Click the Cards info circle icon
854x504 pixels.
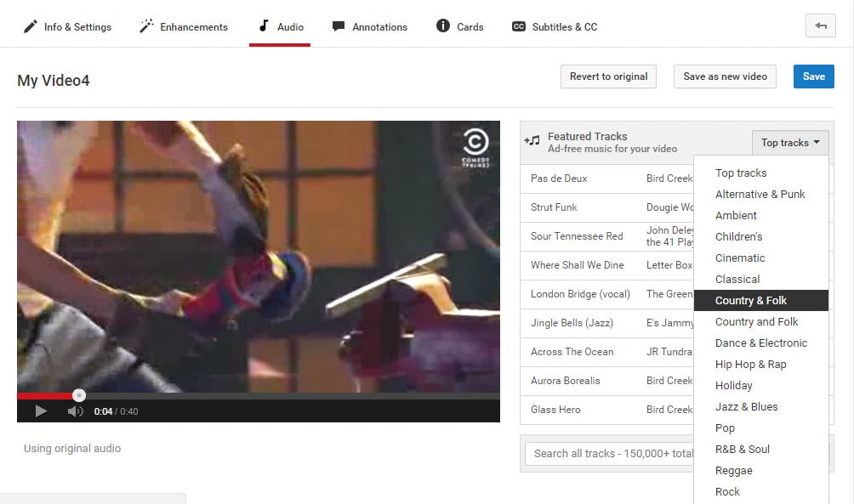pos(442,26)
